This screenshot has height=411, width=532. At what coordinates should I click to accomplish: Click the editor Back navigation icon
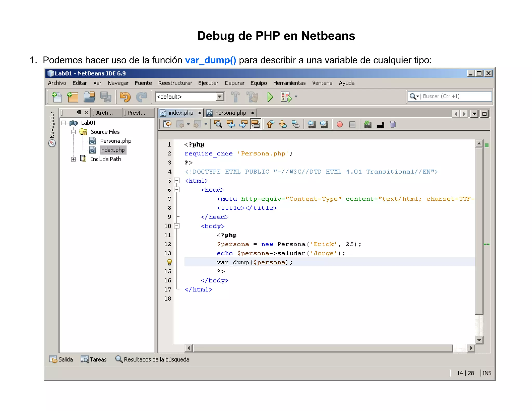coord(180,124)
